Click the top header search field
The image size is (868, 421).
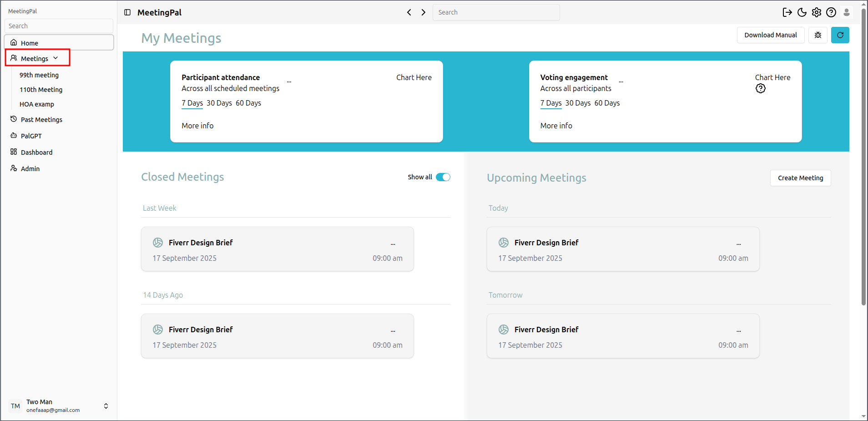click(496, 12)
